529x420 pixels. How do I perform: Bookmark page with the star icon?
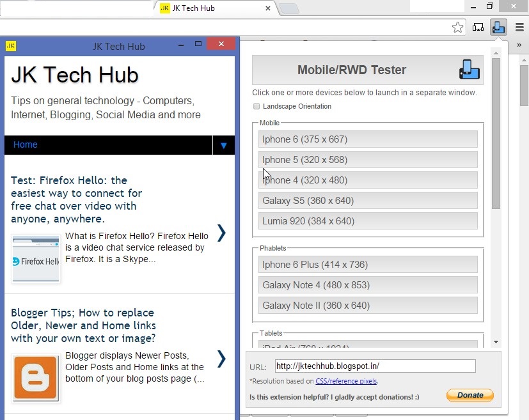[x=457, y=27]
